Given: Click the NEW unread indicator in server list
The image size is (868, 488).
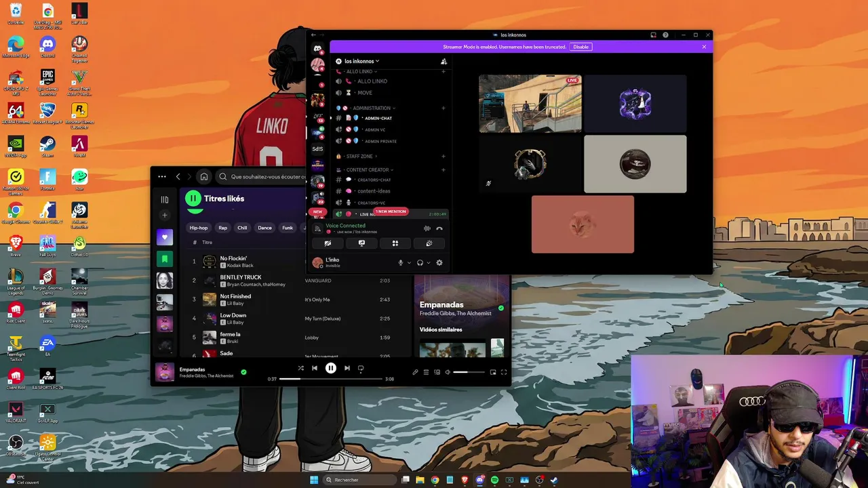Looking at the screenshot, I should coord(317,211).
